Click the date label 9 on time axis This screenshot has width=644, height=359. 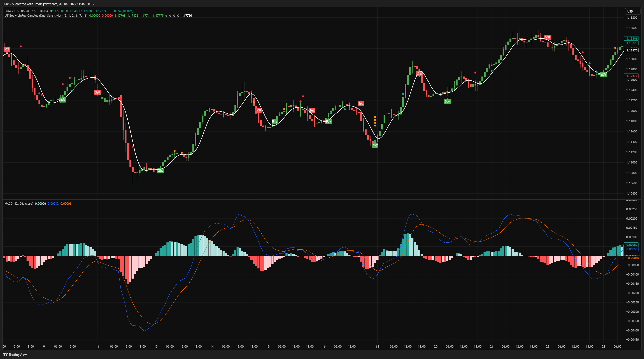click(x=44, y=346)
